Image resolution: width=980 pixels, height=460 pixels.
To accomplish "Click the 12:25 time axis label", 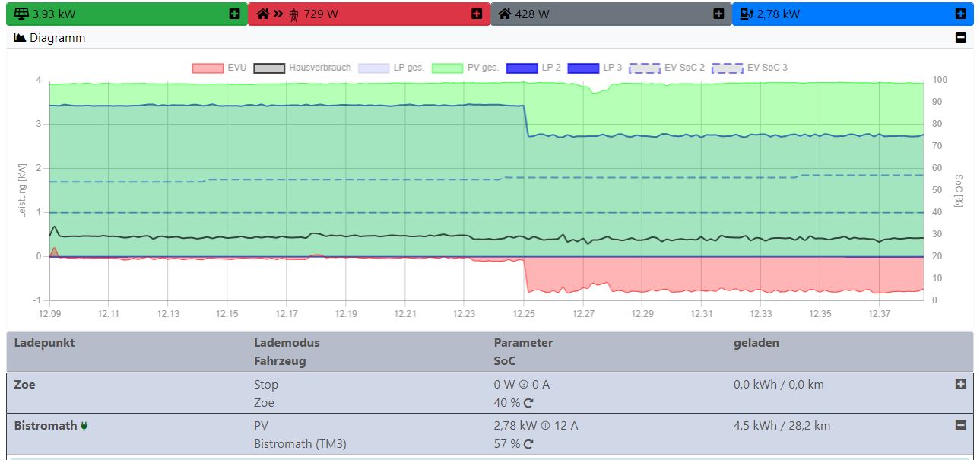I will (x=523, y=313).
